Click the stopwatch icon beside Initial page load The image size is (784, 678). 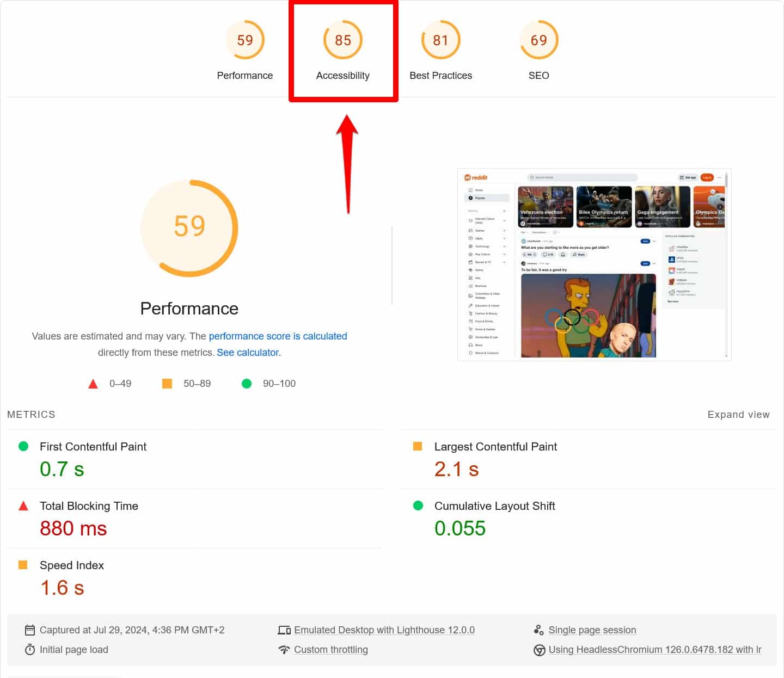(30, 650)
